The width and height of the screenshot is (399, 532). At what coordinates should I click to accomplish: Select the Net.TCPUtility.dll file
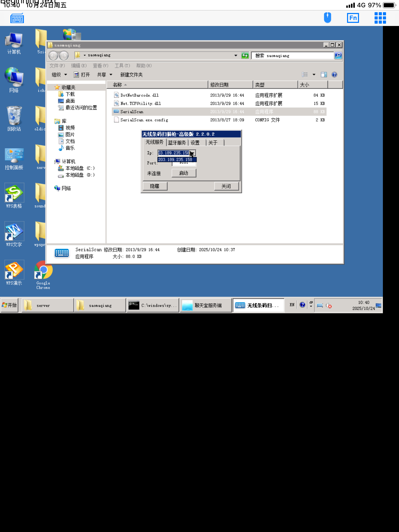click(x=141, y=104)
